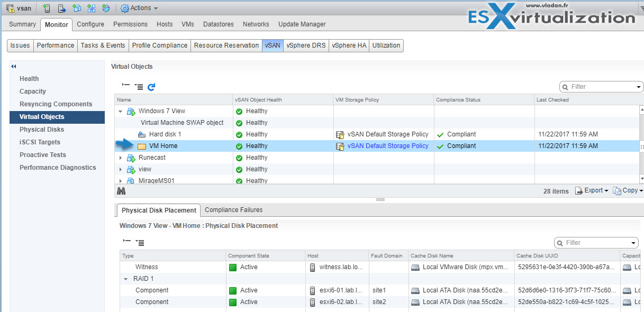Image resolution: width=644 pixels, height=312 pixels.
Task: Expand the MirageMS01 tree node
Action: 121,181
